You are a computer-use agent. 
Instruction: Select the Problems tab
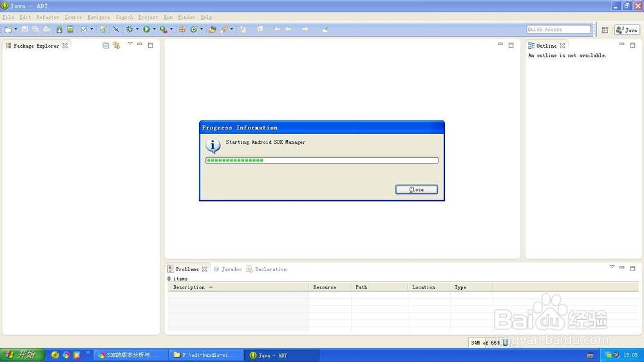click(x=187, y=269)
